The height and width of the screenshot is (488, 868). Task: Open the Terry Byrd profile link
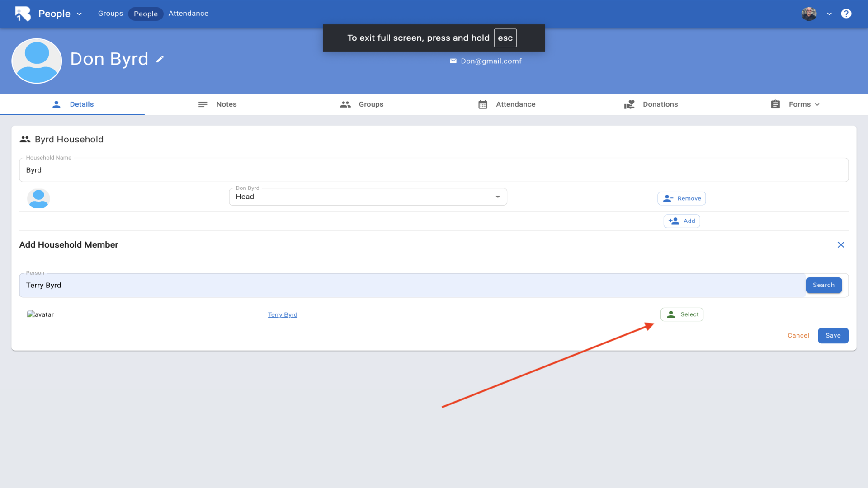[283, 315]
